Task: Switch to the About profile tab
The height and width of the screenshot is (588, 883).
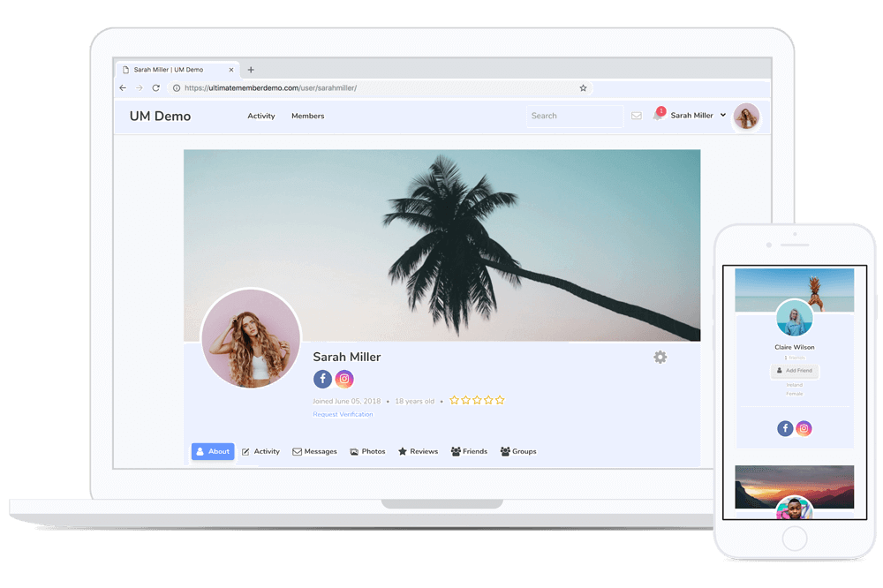Action: pyautogui.click(x=213, y=451)
